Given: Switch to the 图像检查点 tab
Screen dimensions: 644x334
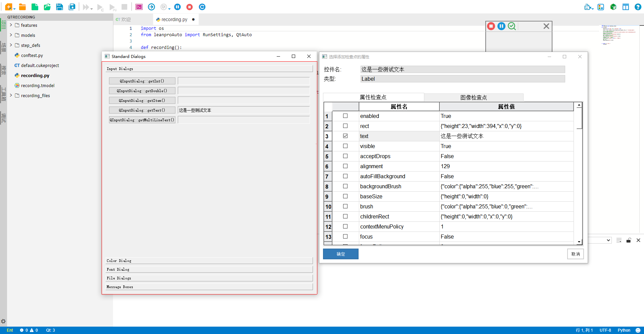Looking at the screenshot, I should tap(474, 97).
